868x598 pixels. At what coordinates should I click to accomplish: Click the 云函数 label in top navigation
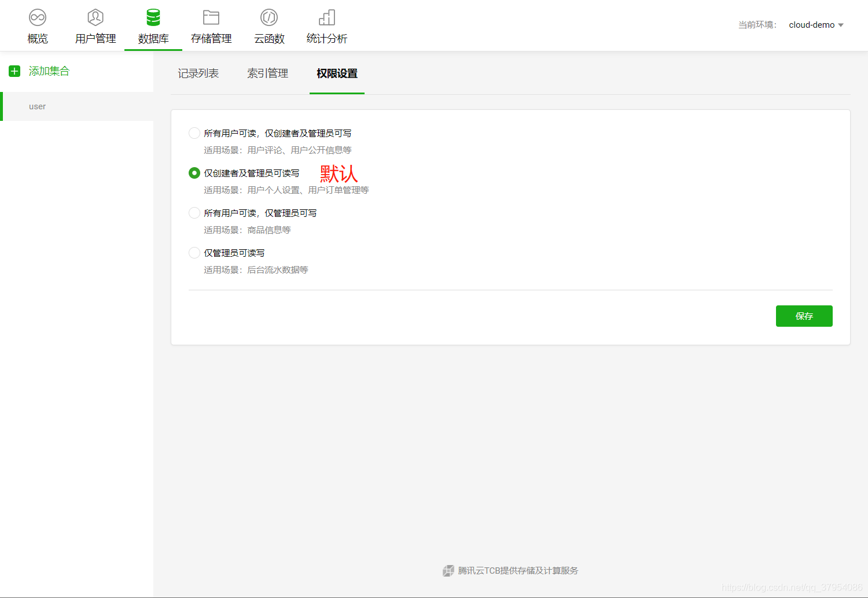tap(269, 39)
